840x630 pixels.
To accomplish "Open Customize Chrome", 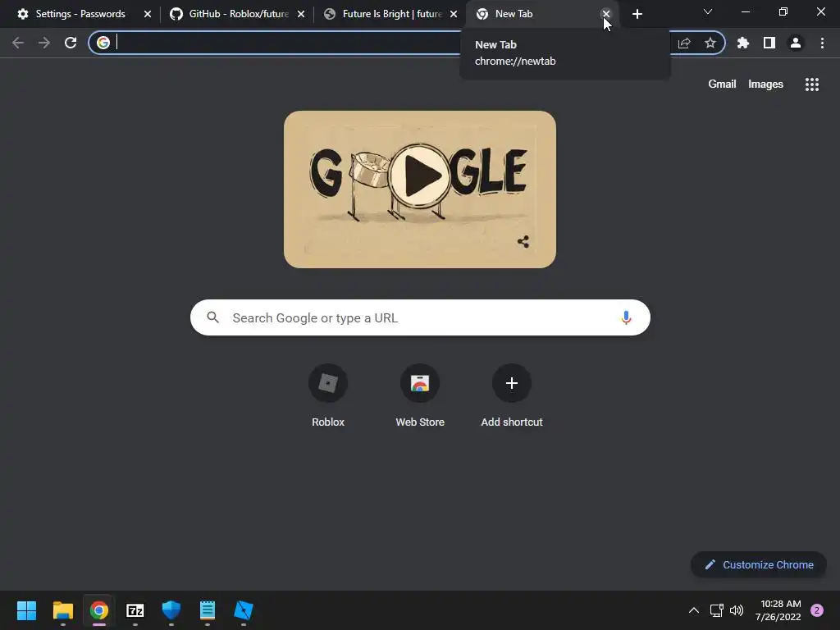I will pyautogui.click(x=759, y=564).
